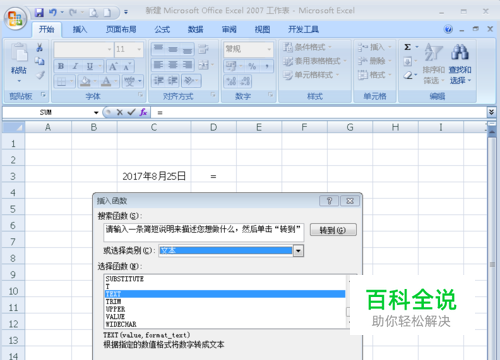Align text to right
The image size is (500, 360).
pos(187,65)
